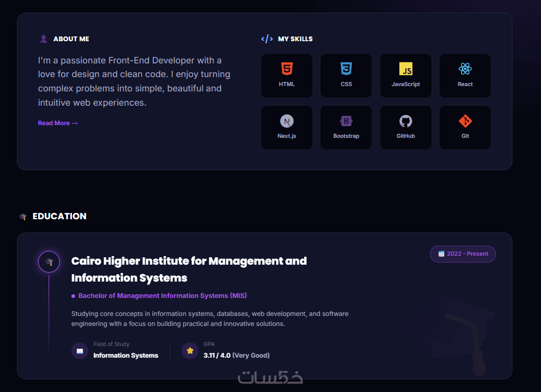Open the Read More link
The width and height of the screenshot is (541, 392).
(58, 123)
